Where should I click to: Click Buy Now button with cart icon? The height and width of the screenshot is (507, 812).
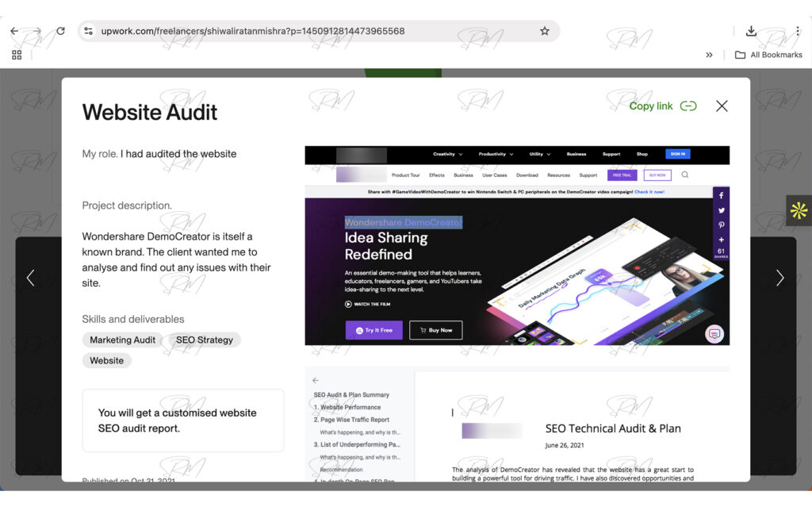pyautogui.click(x=435, y=330)
